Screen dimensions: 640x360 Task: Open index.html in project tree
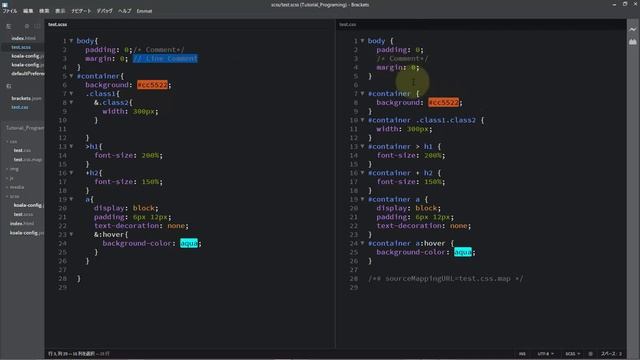coord(22,224)
